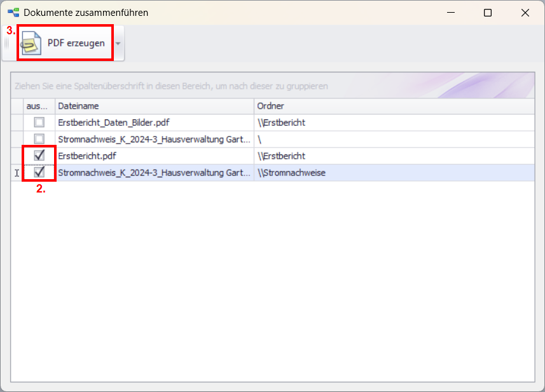Click the toolbar grip handle left of PDF erzeugen
The height and width of the screenshot is (392, 545).
tap(5, 43)
